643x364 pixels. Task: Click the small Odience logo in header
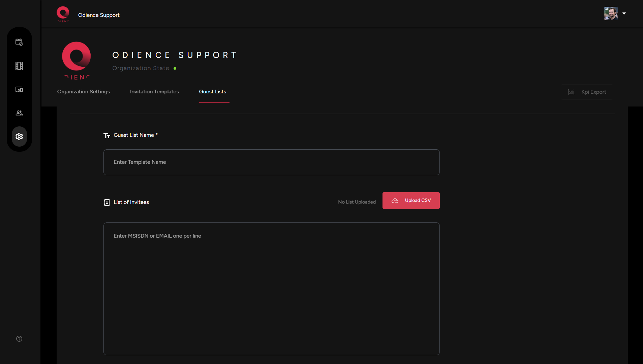coord(63,14)
